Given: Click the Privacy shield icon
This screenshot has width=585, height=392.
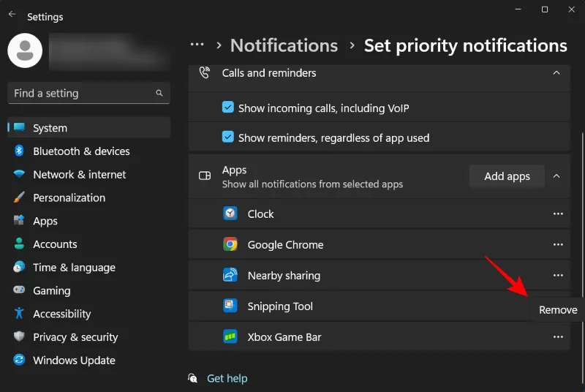Looking at the screenshot, I should 19,336.
